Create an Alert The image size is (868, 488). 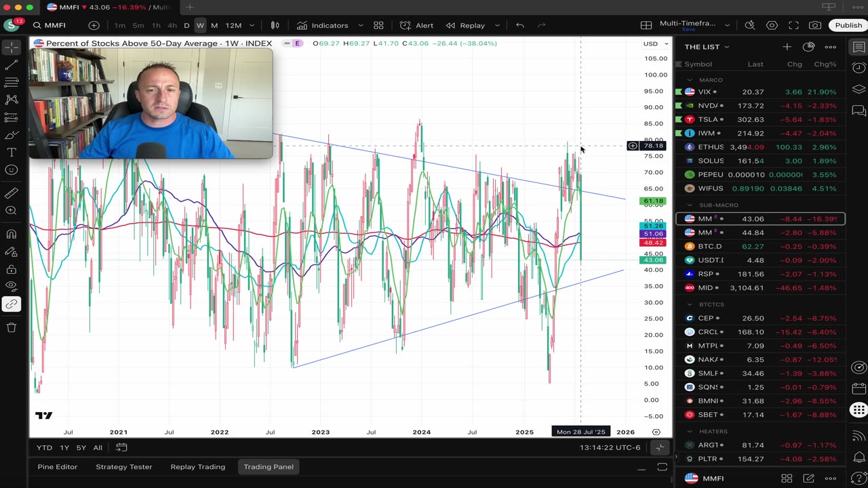pyautogui.click(x=416, y=25)
